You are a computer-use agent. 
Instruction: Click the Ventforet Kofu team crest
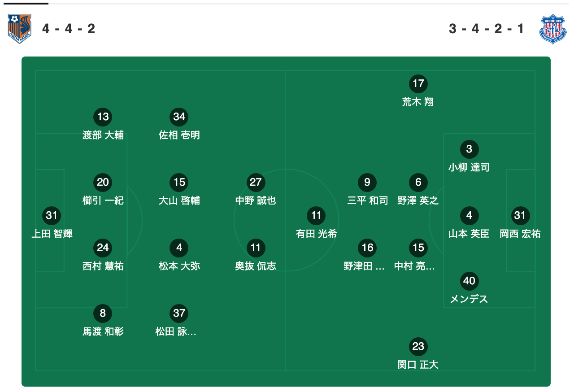(x=553, y=29)
